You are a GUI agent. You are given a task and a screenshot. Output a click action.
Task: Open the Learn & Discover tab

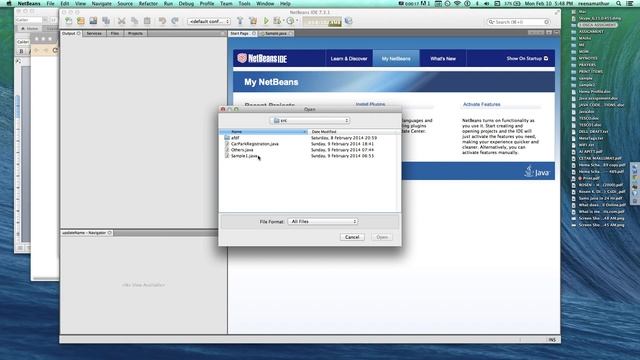pyautogui.click(x=349, y=58)
